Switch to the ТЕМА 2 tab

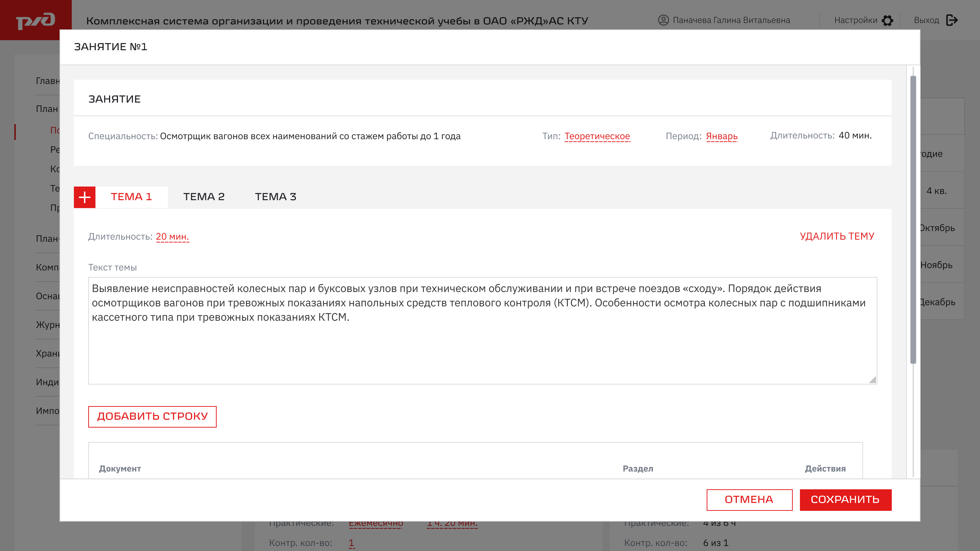tap(204, 197)
